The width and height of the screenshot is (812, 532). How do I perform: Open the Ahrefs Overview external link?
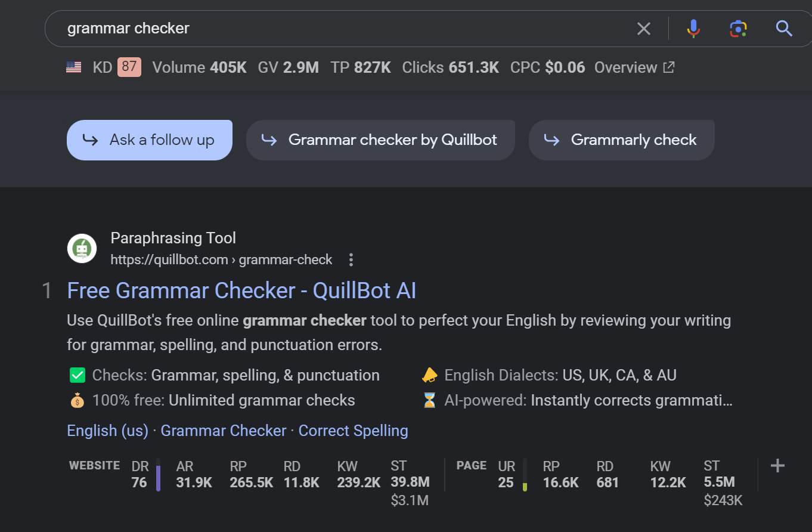click(x=634, y=67)
